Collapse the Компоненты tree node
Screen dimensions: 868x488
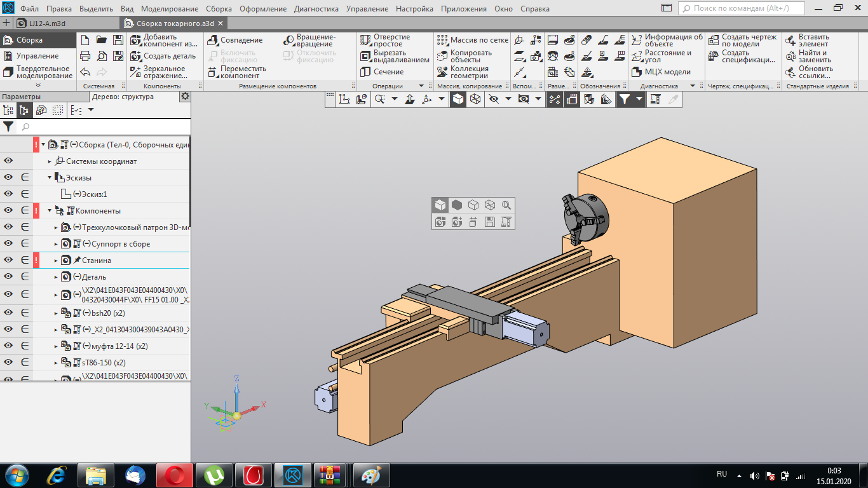(x=50, y=211)
